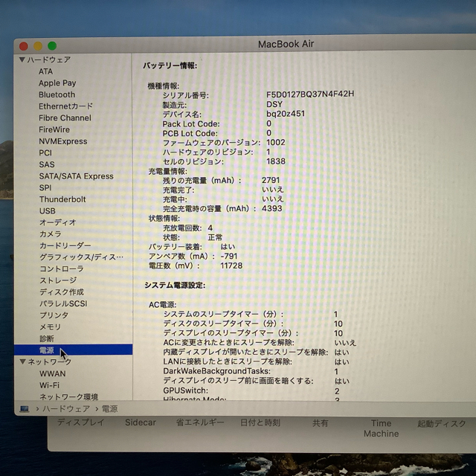Open the コントローラ entry
Screen dimensions: 476x476
click(62, 268)
